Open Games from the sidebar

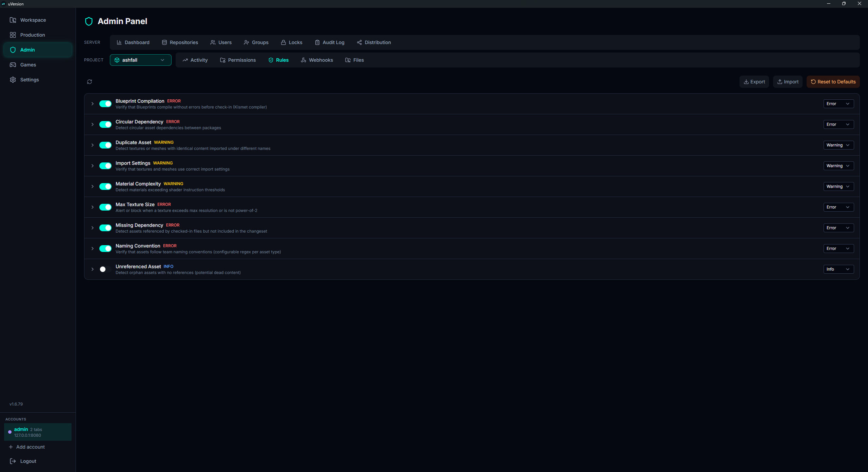[38, 65]
